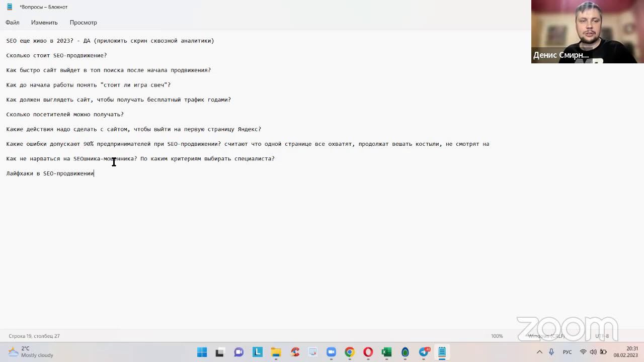This screenshot has width=644, height=362.
Task: Click the line 'Сколько посетителей можно получать?'
Action: (65, 114)
